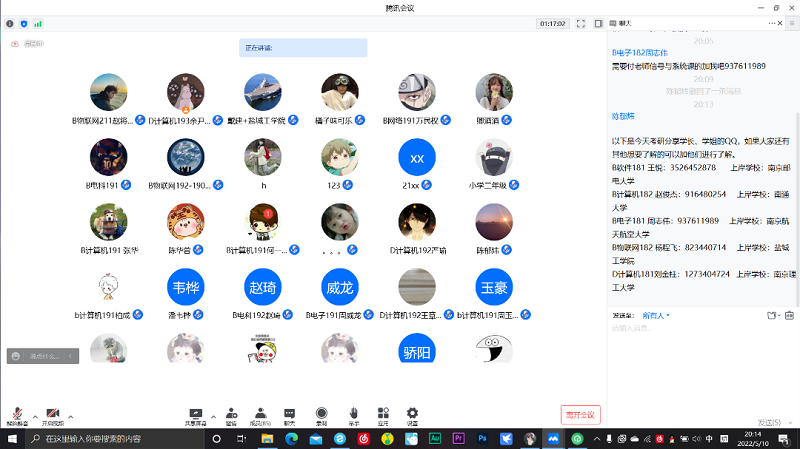Click the meeting info icon at top-left
800x449 pixels.
click(10, 22)
